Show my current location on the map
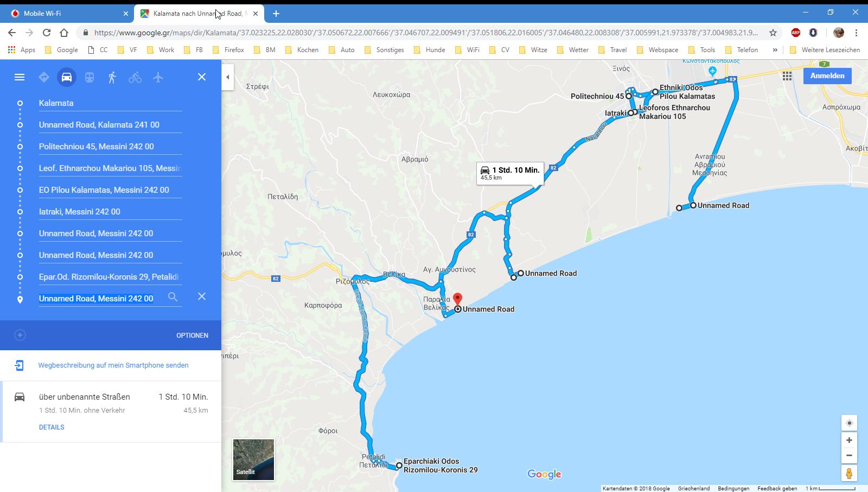This screenshot has width=868, height=492. (x=849, y=423)
